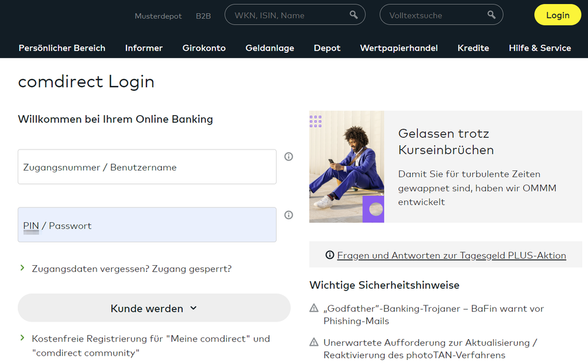Open the Girokonto menu

pos(204,48)
